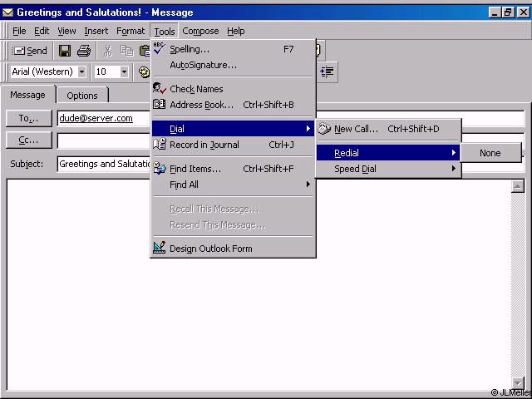Click the Send button in toolbar

(x=30, y=51)
